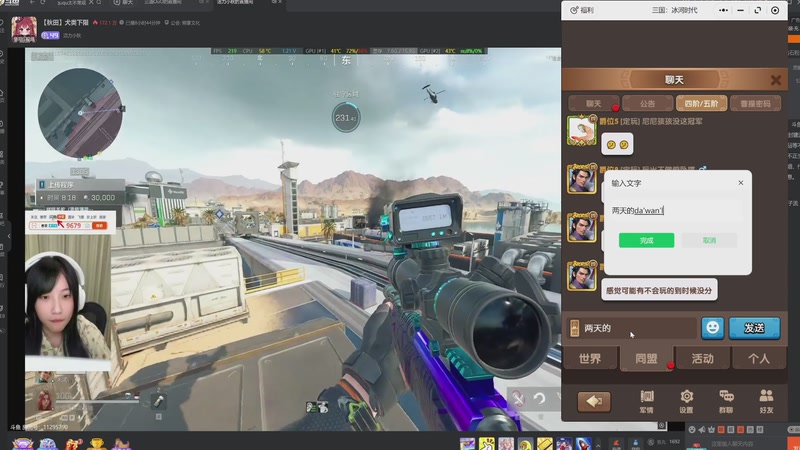Switch to 世界 world channel
800x450 pixels.
(x=590, y=359)
